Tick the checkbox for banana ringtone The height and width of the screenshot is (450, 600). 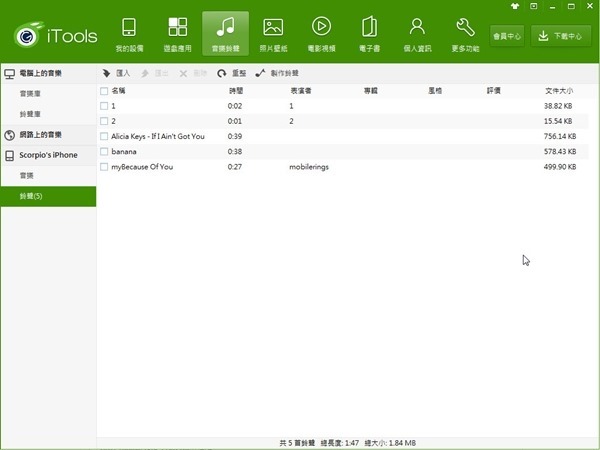click(104, 151)
